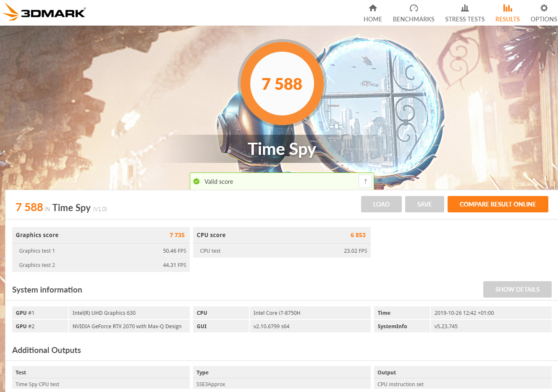The width and height of the screenshot is (558, 392).
Task: Click the Benchmarks gauge icon
Action: tap(414, 8)
